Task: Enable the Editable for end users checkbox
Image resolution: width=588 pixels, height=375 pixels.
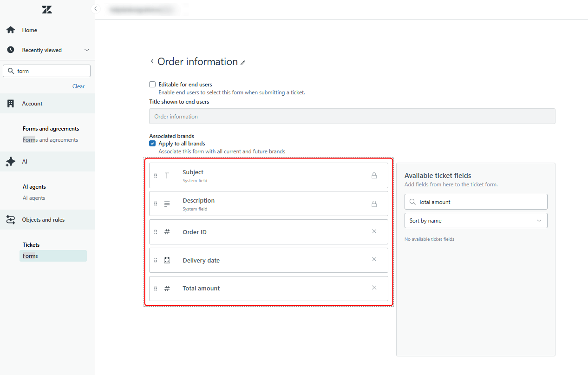Action: click(x=152, y=84)
